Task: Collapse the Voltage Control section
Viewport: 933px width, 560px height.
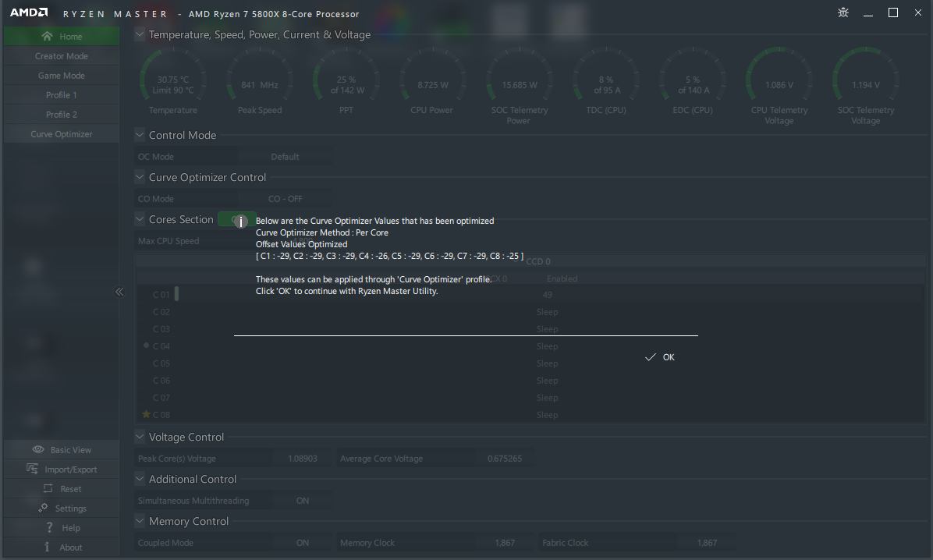Action: 140,437
